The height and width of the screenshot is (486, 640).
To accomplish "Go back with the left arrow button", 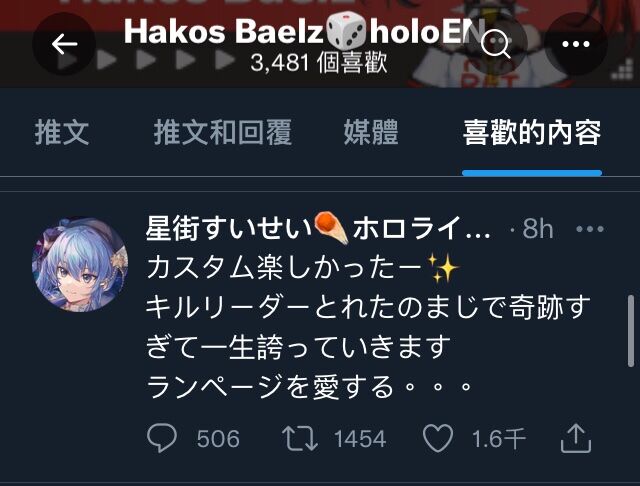I will pos(64,44).
